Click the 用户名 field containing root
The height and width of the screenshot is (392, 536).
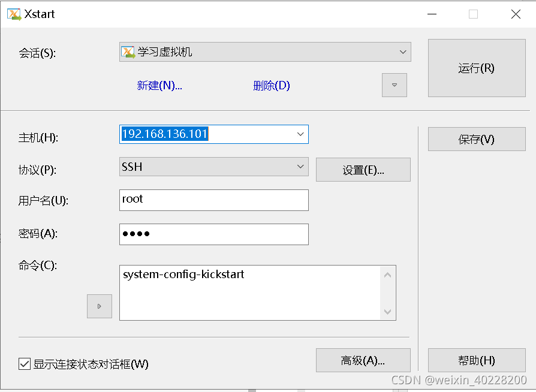pos(213,200)
